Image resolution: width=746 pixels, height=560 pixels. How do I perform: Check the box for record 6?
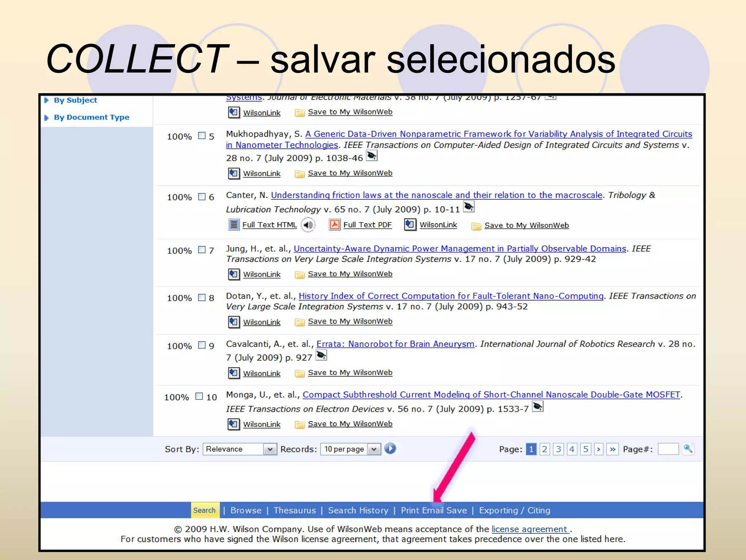[202, 197]
